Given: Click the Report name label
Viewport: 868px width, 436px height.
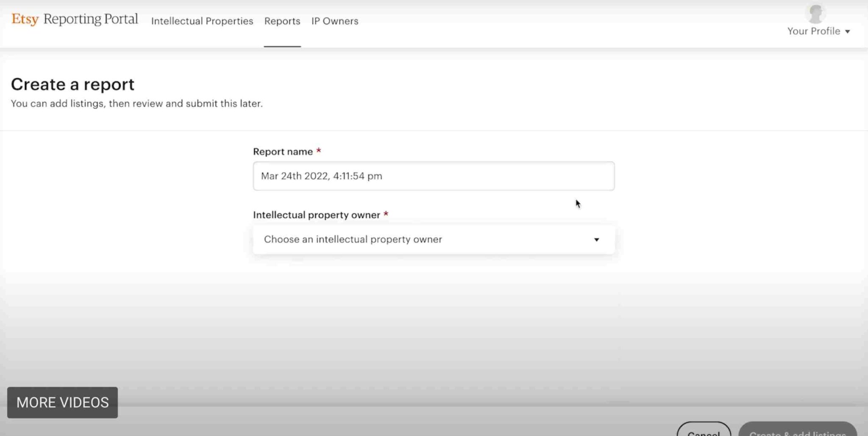Looking at the screenshot, I should pos(283,152).
